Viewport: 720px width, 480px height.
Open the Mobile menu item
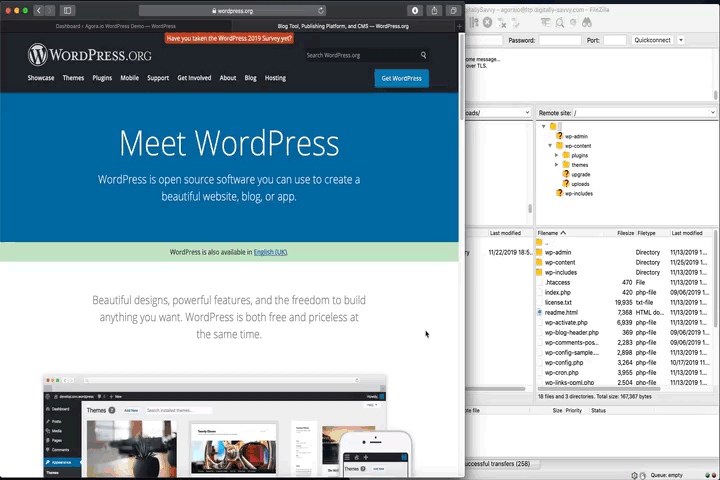[129, 78]
